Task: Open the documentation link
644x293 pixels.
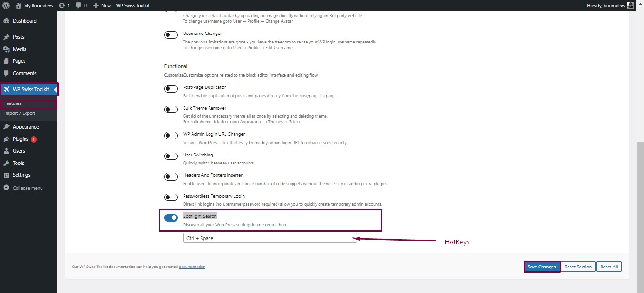Action: coord(192,267)
